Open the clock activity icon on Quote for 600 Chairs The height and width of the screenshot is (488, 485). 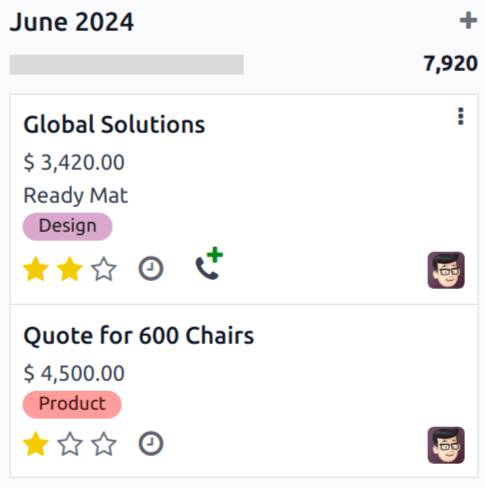point(151,444)
